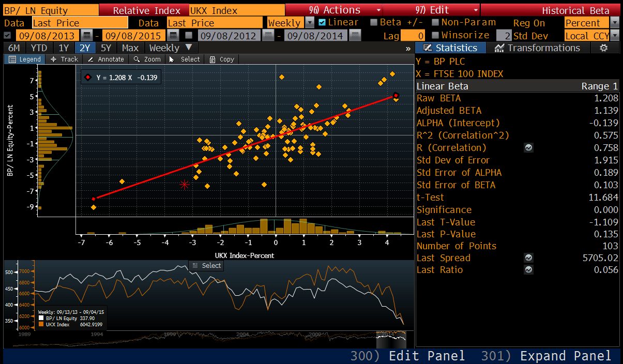The image size is (623, 364).
Task: Edit start date 09/08/2013 field
Action: click(48, 36)
